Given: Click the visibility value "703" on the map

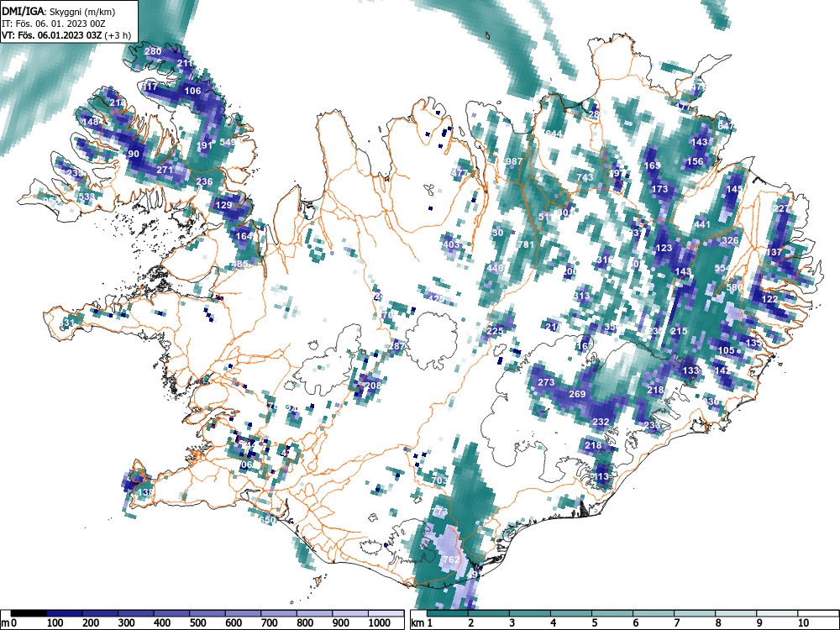Looking at the screenshot, I should (x=439, y=480).
